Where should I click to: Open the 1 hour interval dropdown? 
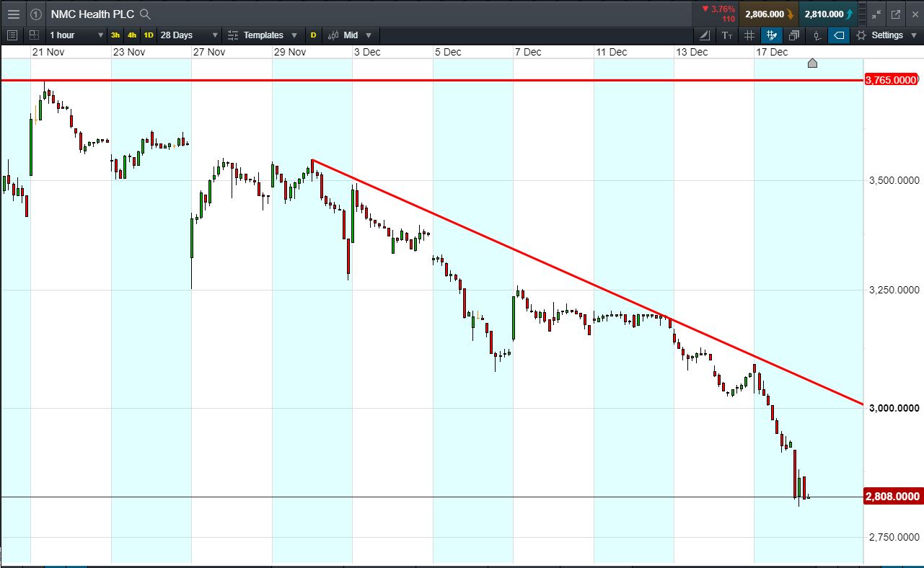76,35
